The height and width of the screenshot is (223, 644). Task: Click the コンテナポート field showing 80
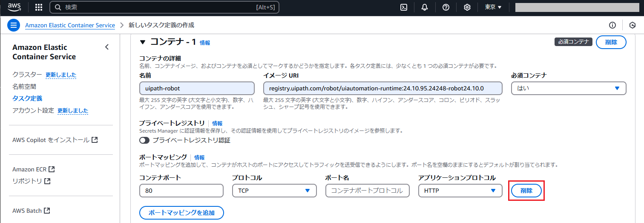(181, 191)
